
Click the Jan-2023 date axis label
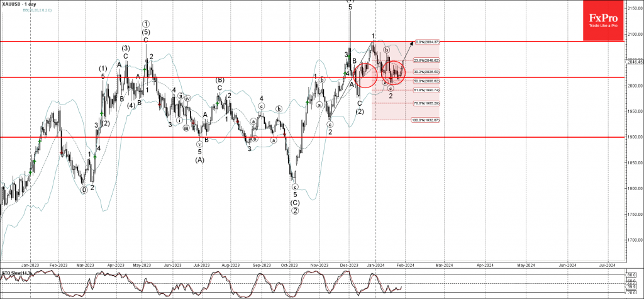point(30,265)
